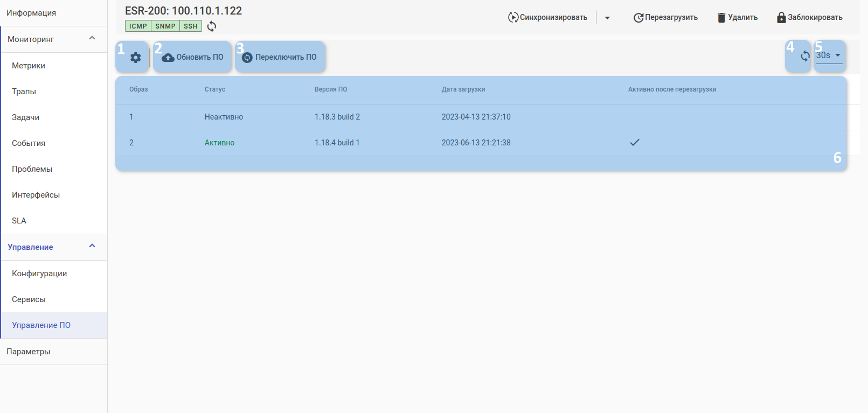
Task: Collapse the Управление section chevron
Action: (x=92, y=246)
